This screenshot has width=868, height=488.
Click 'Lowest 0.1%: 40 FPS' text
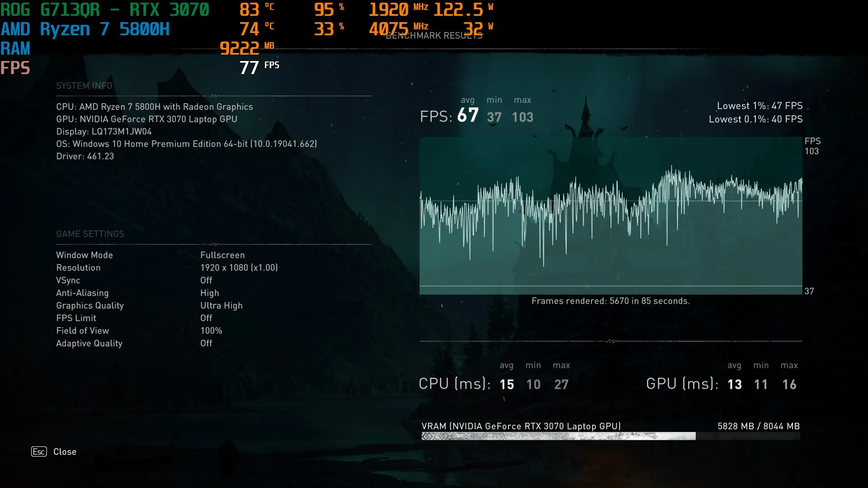(x=755, y=119)
